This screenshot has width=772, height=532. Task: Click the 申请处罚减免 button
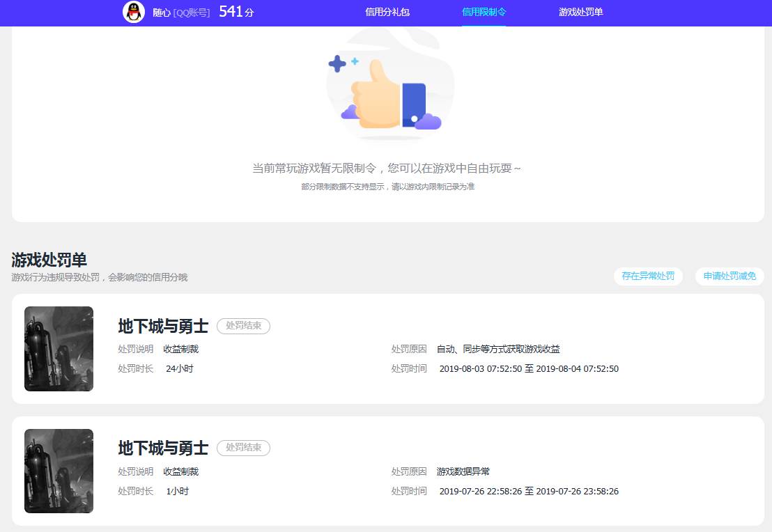[x=728, y=276]
